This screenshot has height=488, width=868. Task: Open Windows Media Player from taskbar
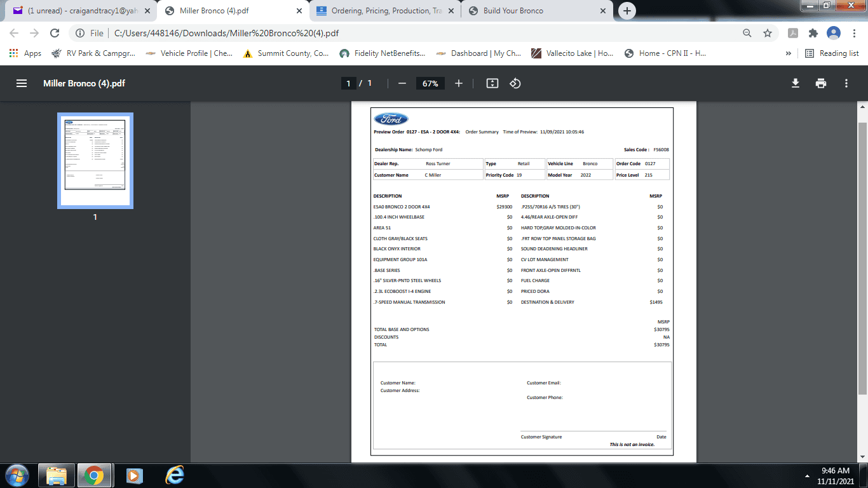pyautogui.click(x=134, y=475)
